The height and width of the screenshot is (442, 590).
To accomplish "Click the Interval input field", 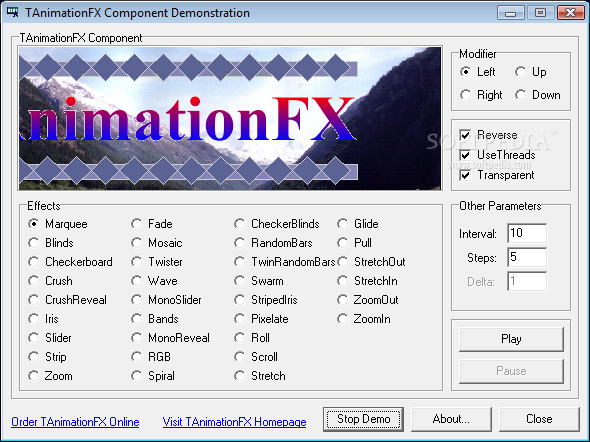I will [x=527, y=233].
